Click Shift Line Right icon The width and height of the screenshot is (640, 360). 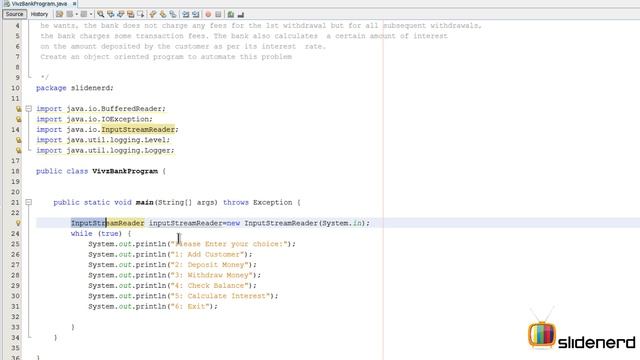196,14
